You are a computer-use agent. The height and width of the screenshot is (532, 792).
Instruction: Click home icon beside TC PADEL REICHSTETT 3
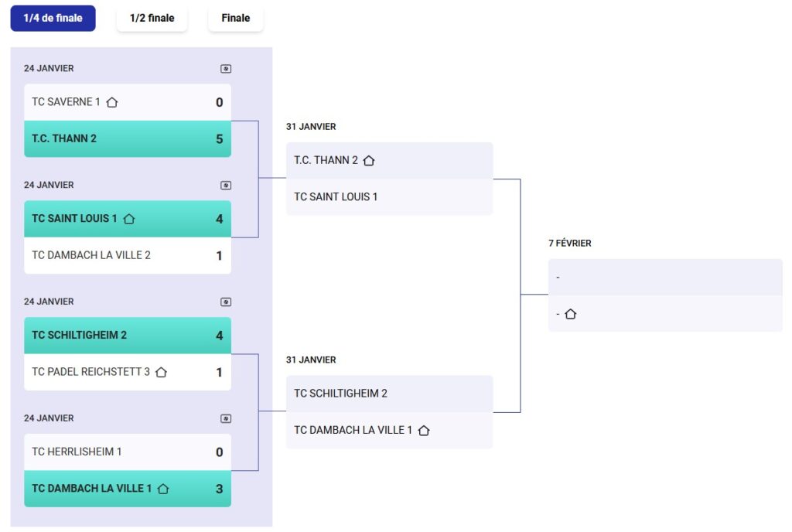tap(161, 372)
